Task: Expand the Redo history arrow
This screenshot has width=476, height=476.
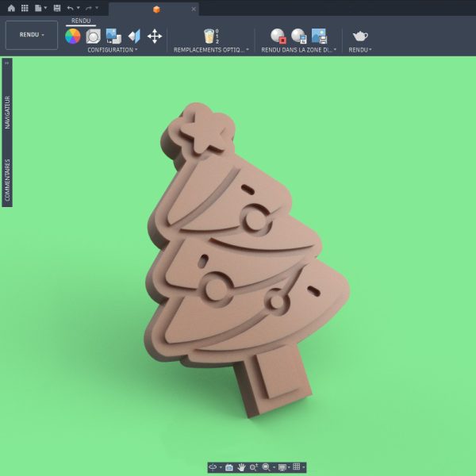Action: (x=97, y=8)
